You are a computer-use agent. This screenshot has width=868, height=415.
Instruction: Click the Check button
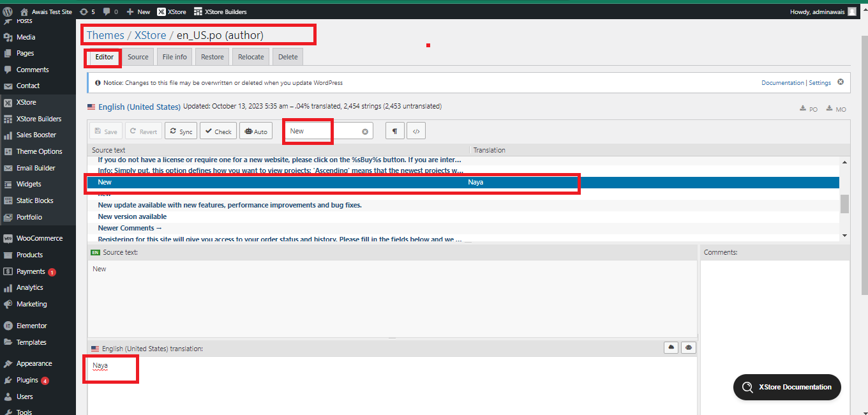point(218,131)
